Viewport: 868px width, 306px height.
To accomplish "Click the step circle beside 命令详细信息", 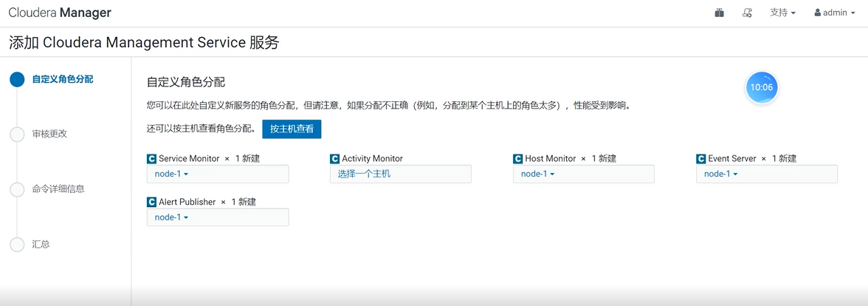I will click(17, 189).
